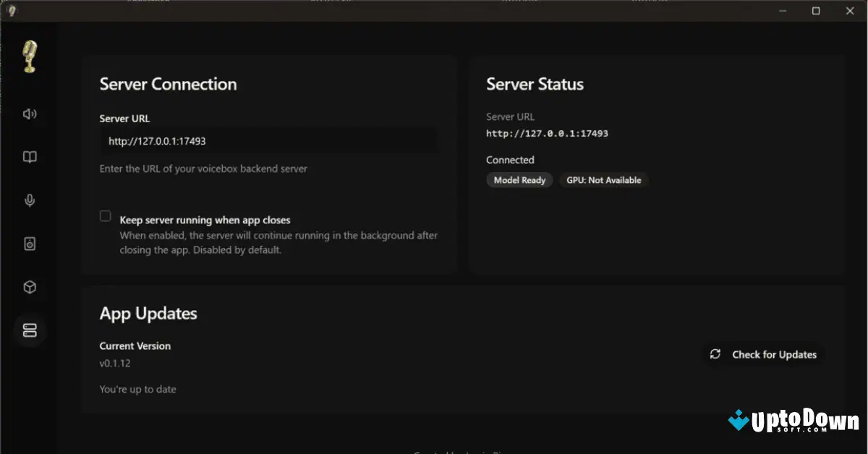Screen dimensions: 868x454
Task: Maximize the Voicebox window
Action: point(816,11)
